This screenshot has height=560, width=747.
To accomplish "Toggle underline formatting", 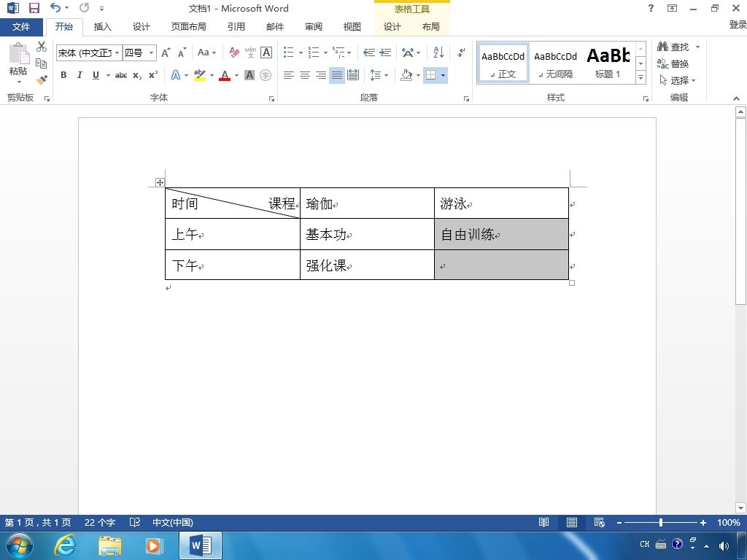I will pos(96,75).
